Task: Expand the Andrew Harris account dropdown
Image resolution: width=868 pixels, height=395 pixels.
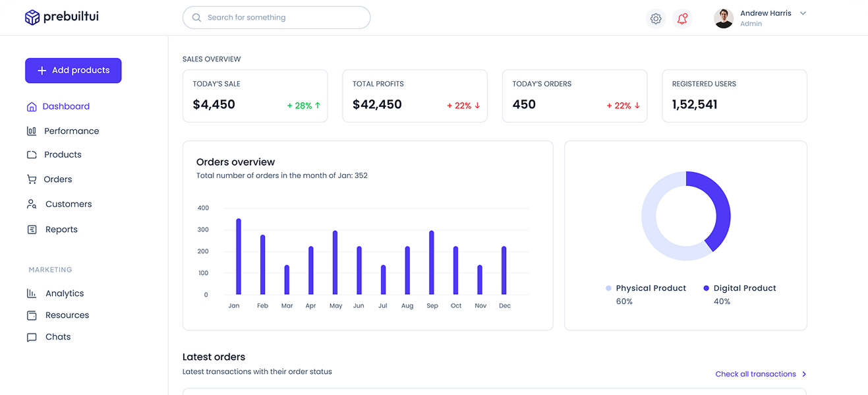Action: coord(803,13)
